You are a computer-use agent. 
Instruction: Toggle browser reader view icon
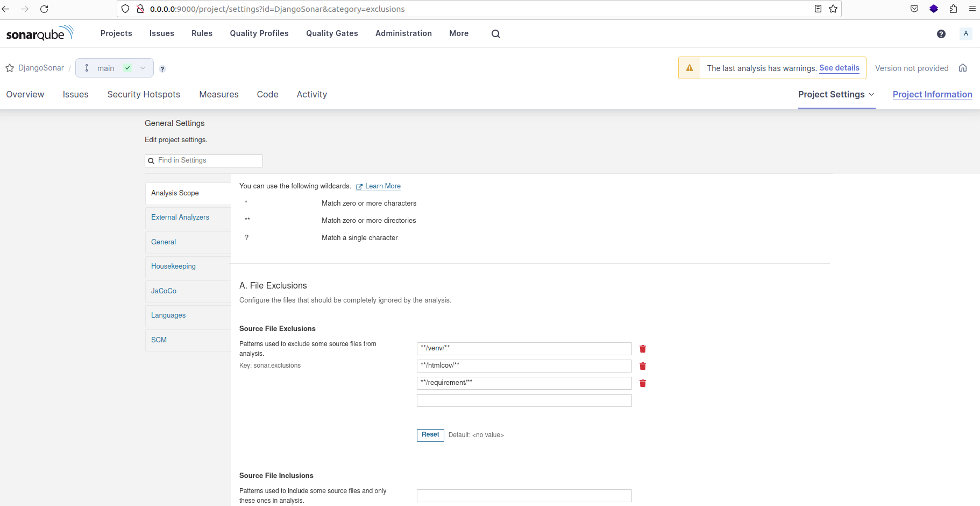(818, 9)
